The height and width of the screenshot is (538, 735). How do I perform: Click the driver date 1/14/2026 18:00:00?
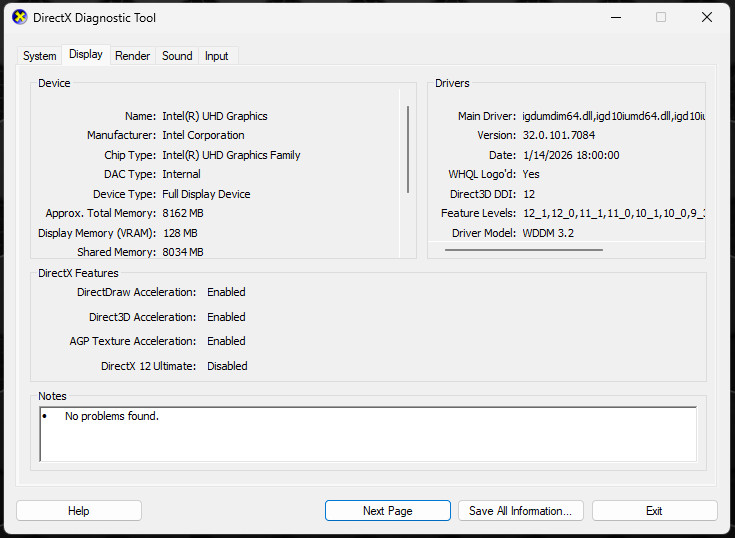click(571, 155)
